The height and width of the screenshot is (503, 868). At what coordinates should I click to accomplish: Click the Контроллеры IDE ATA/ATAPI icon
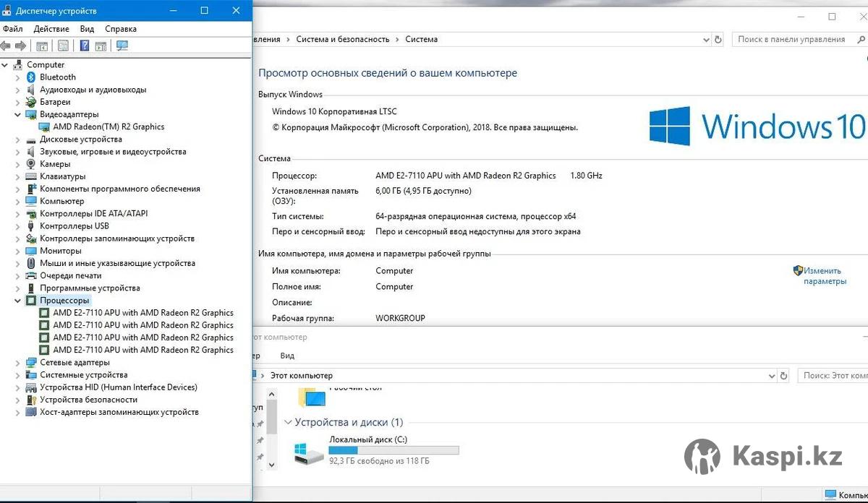click(31, 214)
